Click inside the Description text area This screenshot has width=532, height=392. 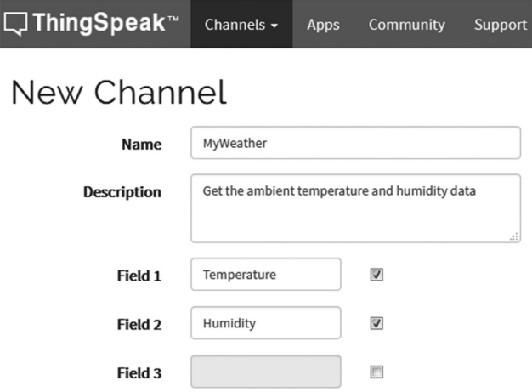coord(355,208)
